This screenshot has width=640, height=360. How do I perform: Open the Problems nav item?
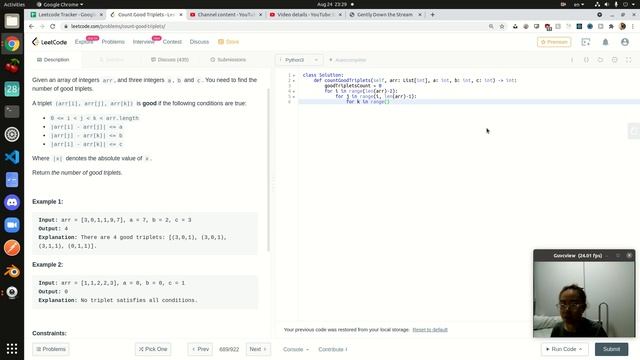pos(113,42)
